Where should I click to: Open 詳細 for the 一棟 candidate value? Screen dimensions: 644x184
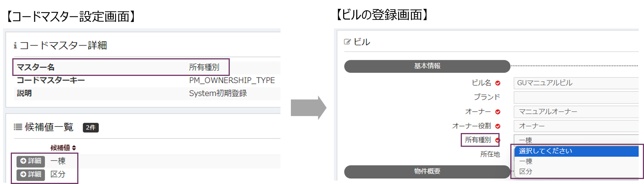click(x=31, y=161)
